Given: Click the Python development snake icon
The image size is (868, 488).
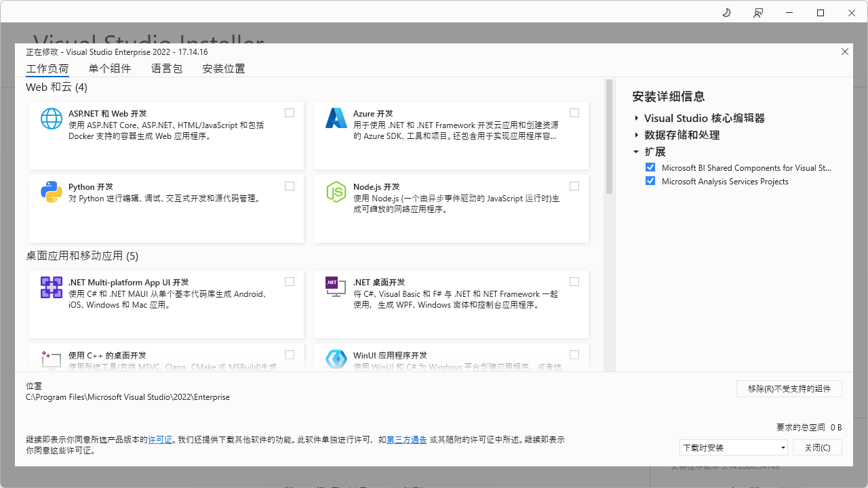Looking at the screenshot, I should click(52, 192).
